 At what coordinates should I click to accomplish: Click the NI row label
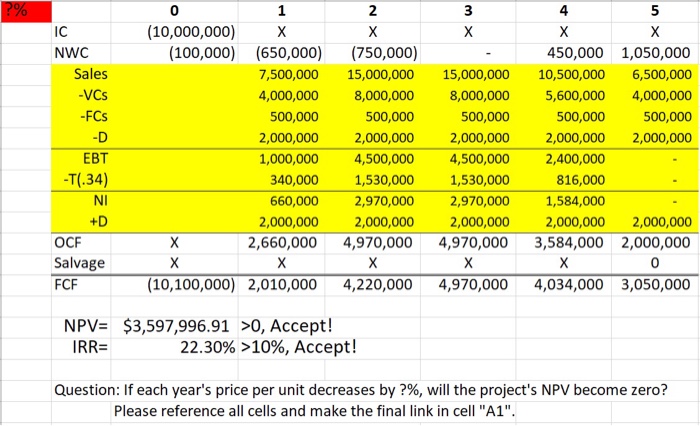click(x=100, y=200)
